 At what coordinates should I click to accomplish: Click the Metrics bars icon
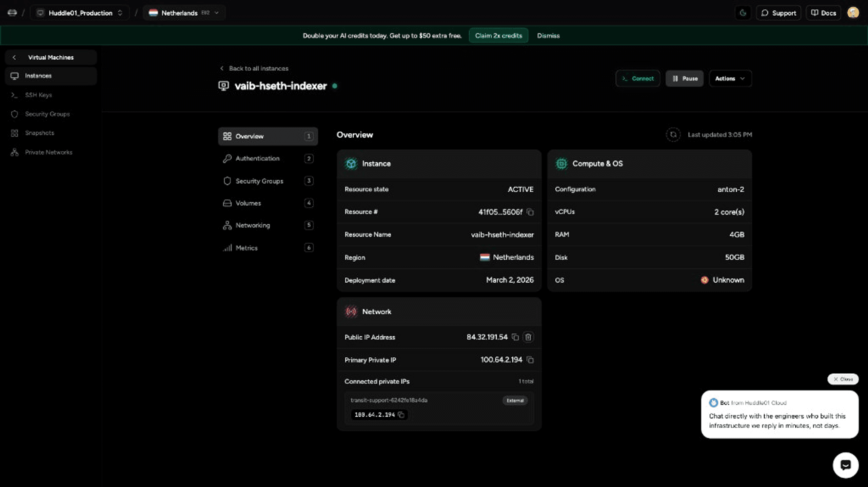coord(227,248)
